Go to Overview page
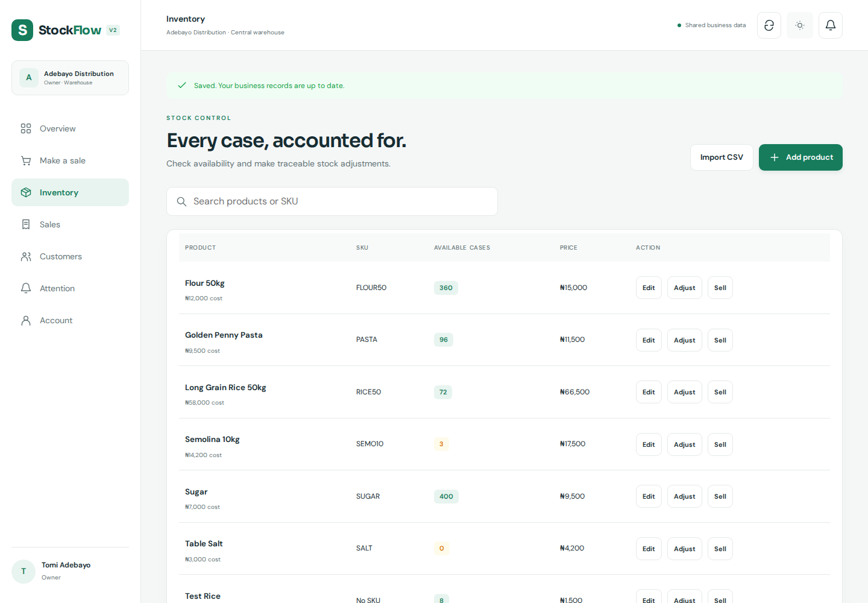 70,128
